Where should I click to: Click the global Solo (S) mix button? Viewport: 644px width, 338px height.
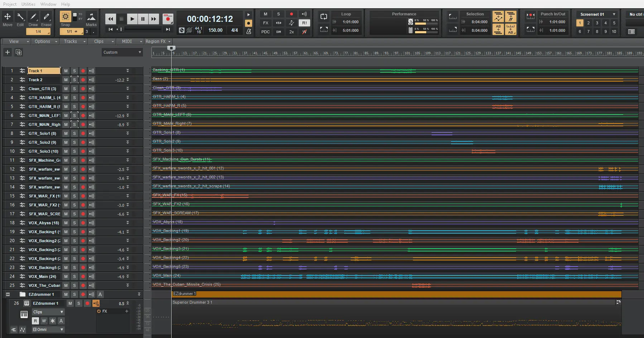coord(279,14)
